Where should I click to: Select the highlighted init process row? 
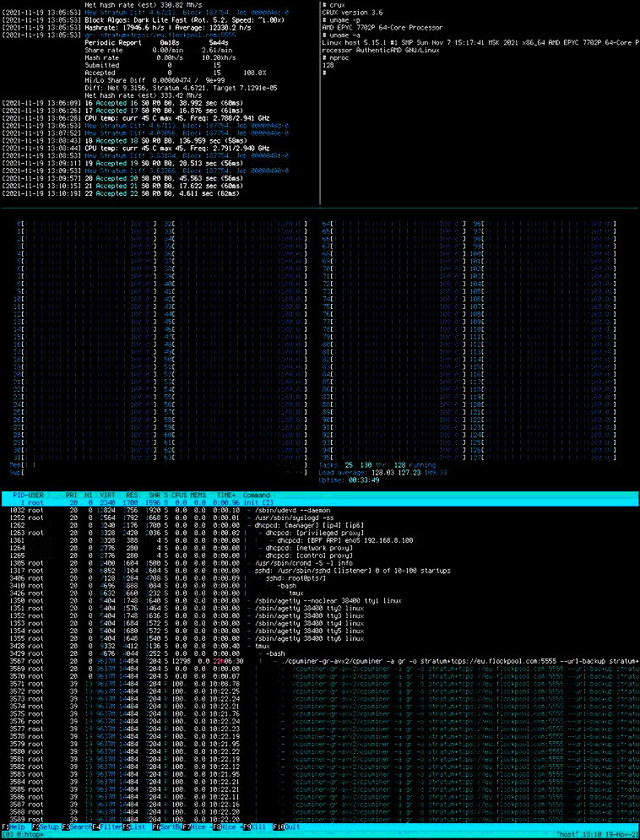click(320, 503)
